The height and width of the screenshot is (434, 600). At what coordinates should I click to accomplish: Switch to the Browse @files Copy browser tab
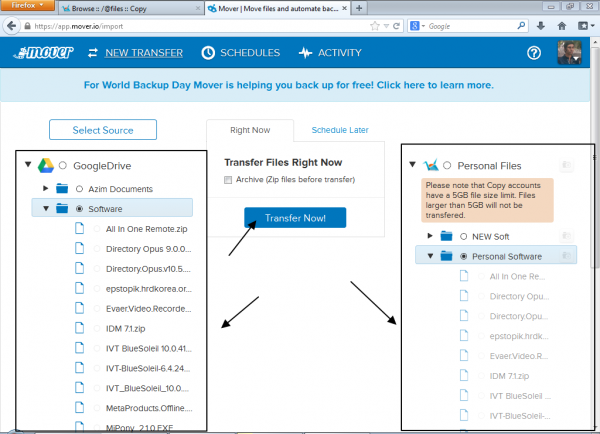coord(131,8)
